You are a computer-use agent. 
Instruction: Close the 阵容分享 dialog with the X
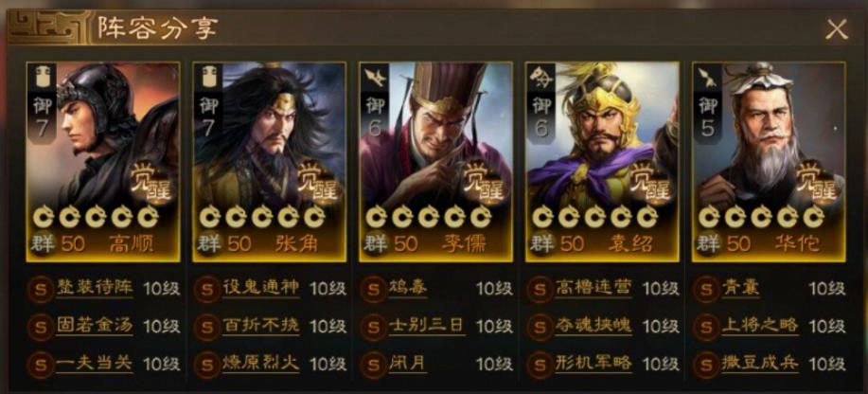pos(837,28)
